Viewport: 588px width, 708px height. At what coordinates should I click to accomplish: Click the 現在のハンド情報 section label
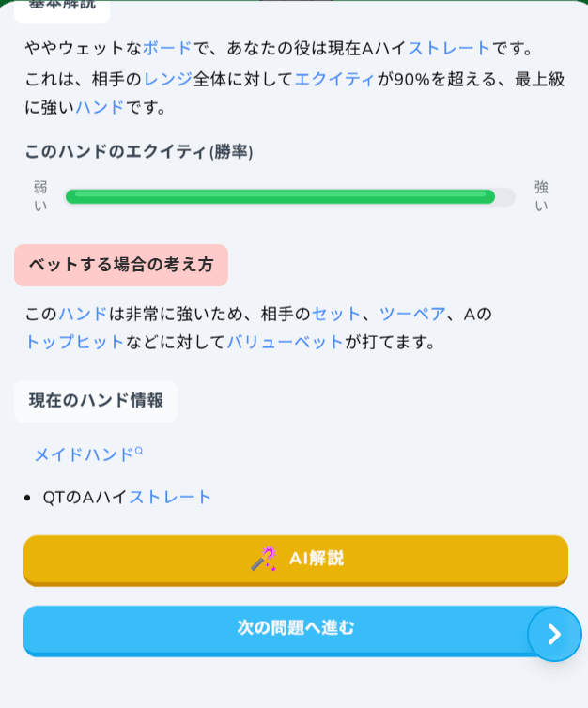tap(96, 401)
